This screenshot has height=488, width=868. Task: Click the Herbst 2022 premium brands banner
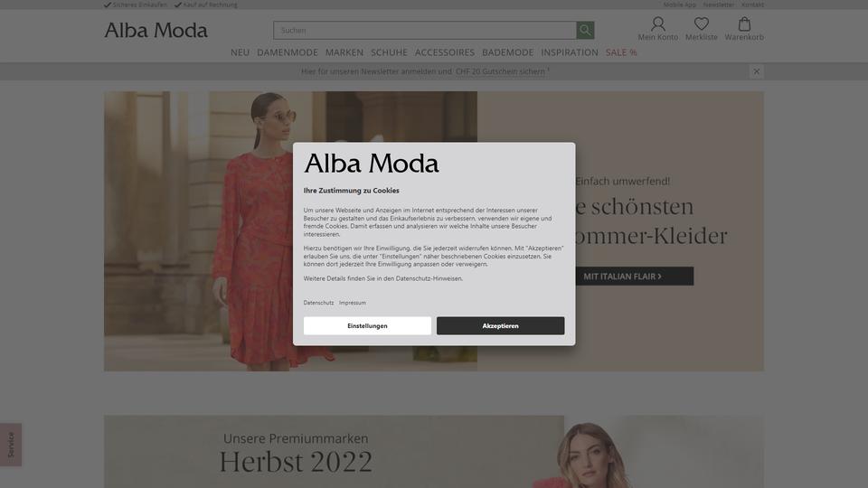pos(434,452)
